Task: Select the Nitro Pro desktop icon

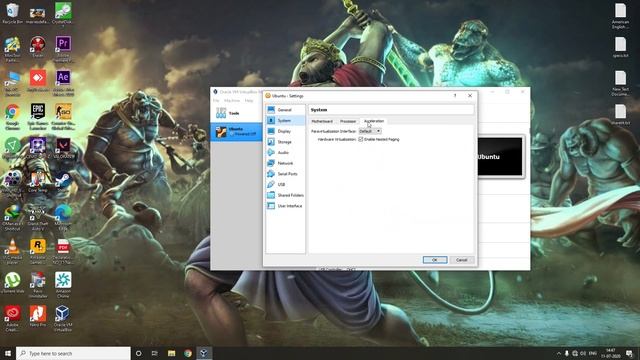Action: [x=38, y=316]
